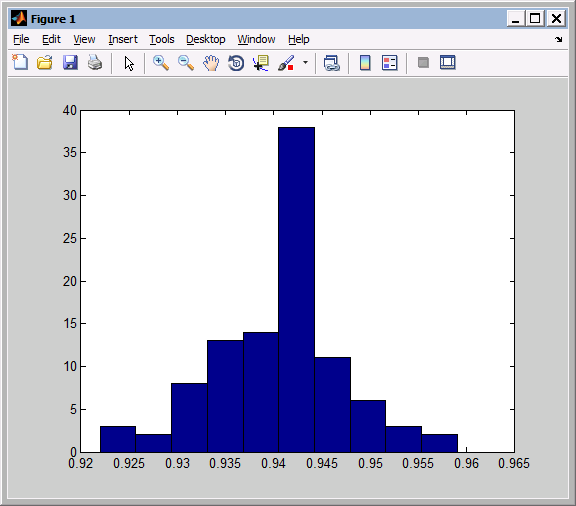Image resolution: width=576 pixels, height=506 pixels.
Task: Dock the figure using the corner arrow
Action: pos(558,39)
